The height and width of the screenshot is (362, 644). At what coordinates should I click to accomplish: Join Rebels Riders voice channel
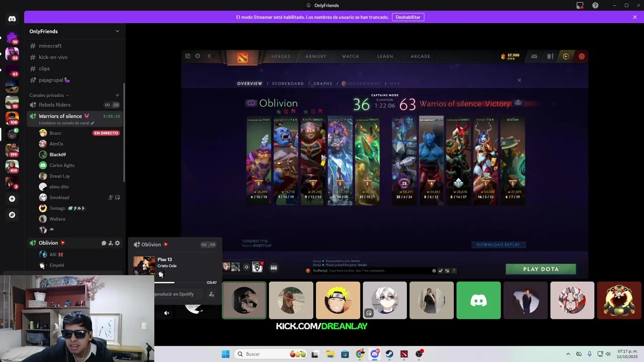click(x=74, y=105)
